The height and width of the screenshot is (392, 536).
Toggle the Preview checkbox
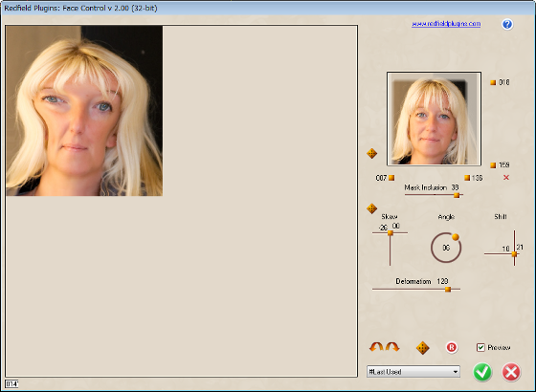480,347
